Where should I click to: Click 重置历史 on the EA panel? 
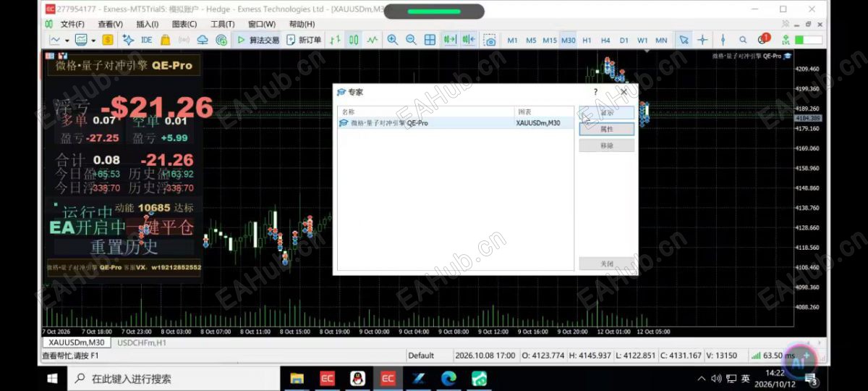124,247
